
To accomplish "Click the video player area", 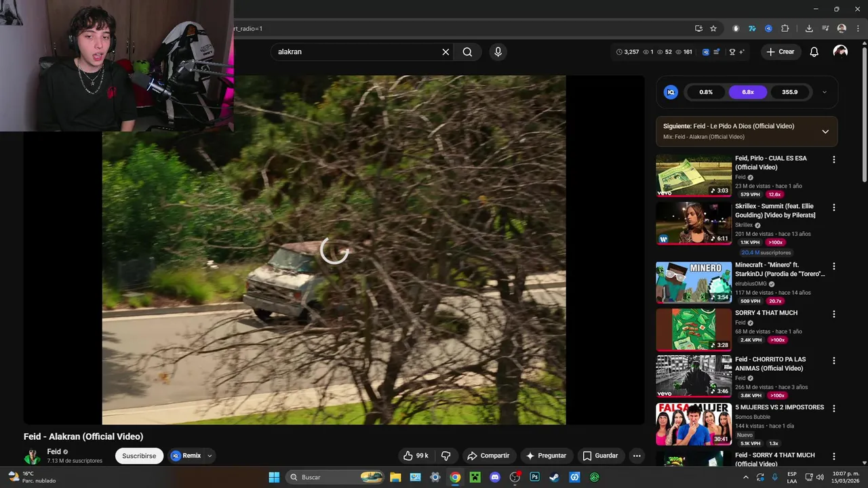I will point(334,249).
